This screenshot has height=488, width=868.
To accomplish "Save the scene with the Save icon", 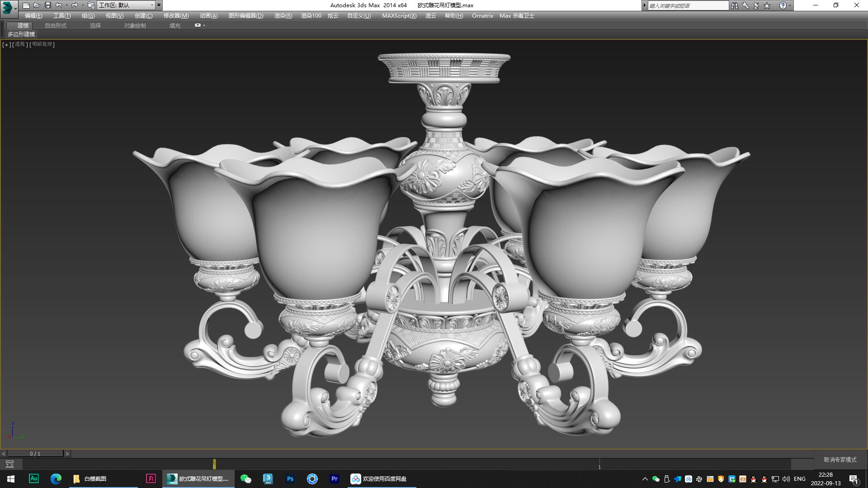I will point(47,5).
